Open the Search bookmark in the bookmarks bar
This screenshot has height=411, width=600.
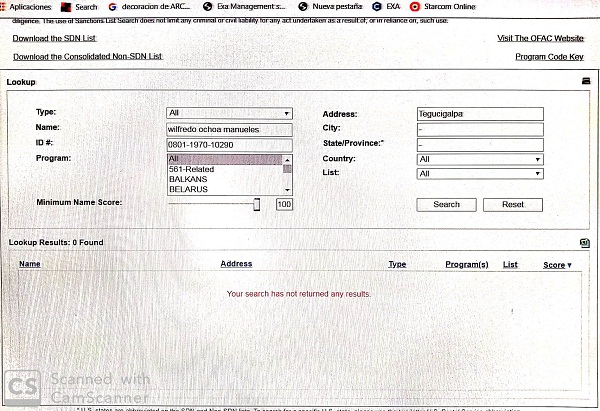coord(78,7)
